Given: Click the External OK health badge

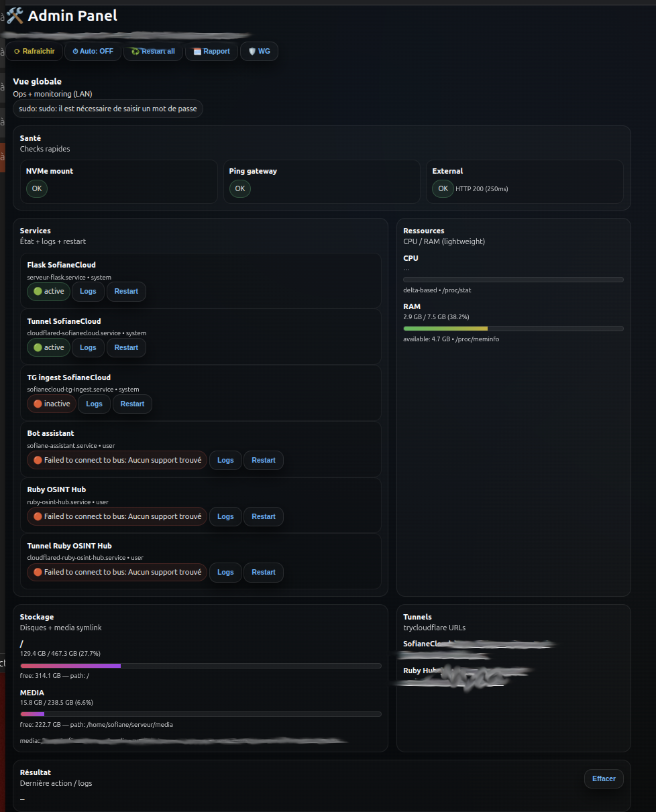Looking at the screenshot, I should click(x=443, y=189).
